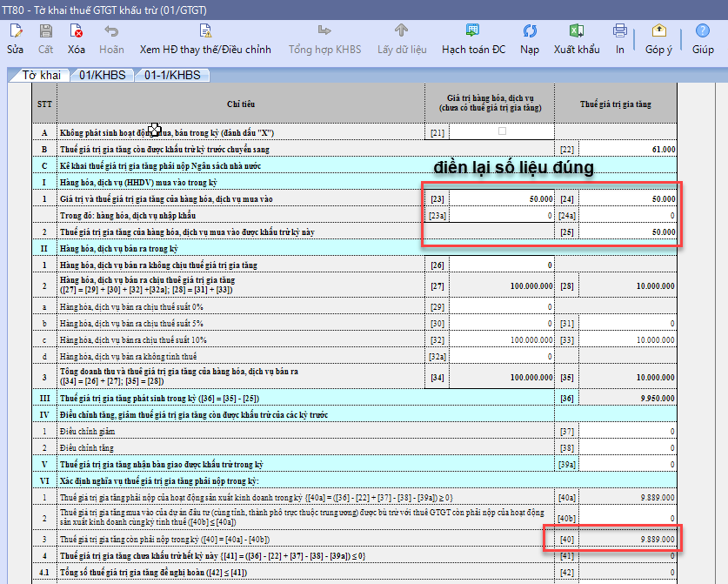Screen dimensions: 728x584
Task: Click the [42] refund request field
Action: click(x=627, y=573)
